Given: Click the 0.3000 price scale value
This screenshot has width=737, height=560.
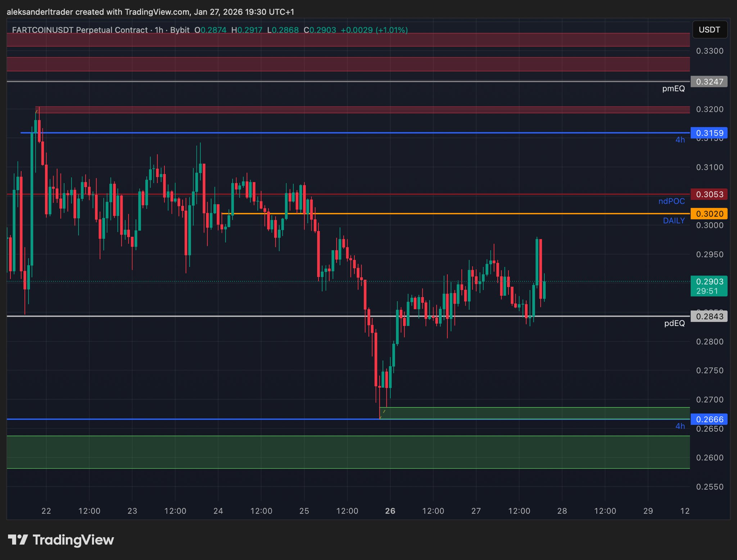Looking at the screenshot, I should 710,226.
